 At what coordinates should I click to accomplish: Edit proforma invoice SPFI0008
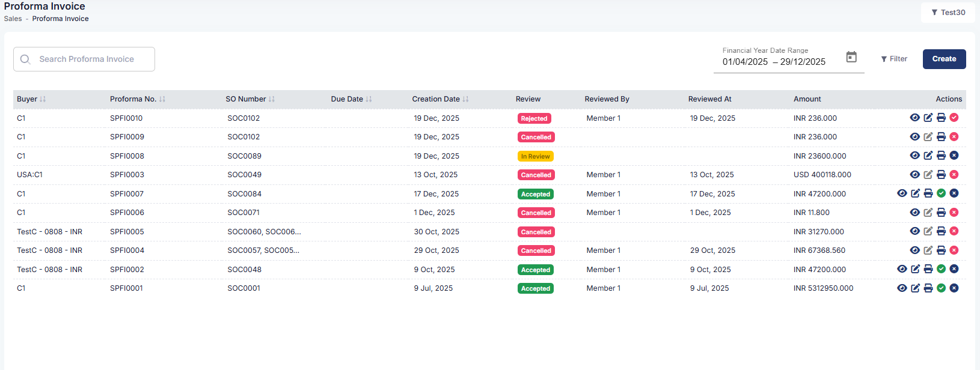[x=928, y=156]
